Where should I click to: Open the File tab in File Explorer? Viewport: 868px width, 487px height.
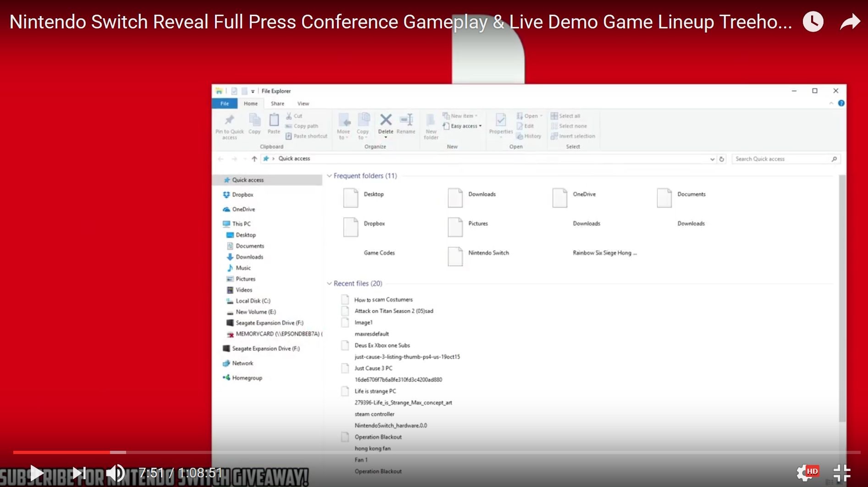[225, 104]
